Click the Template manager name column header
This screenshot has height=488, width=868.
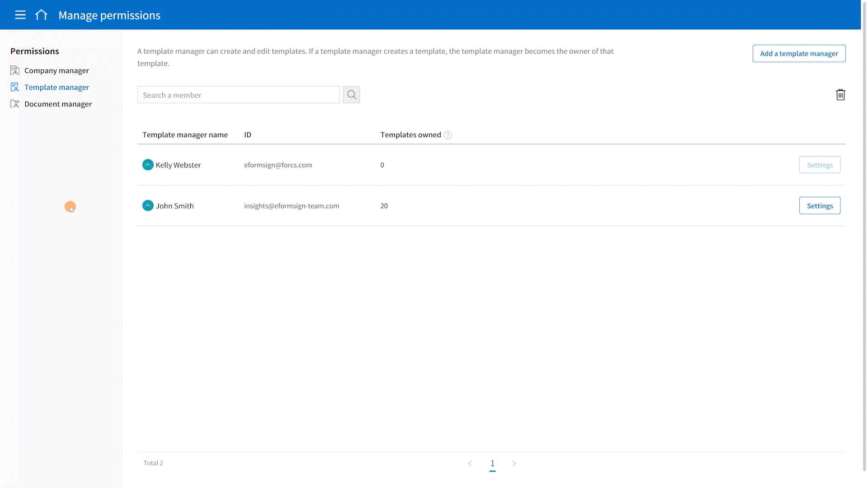185,135
